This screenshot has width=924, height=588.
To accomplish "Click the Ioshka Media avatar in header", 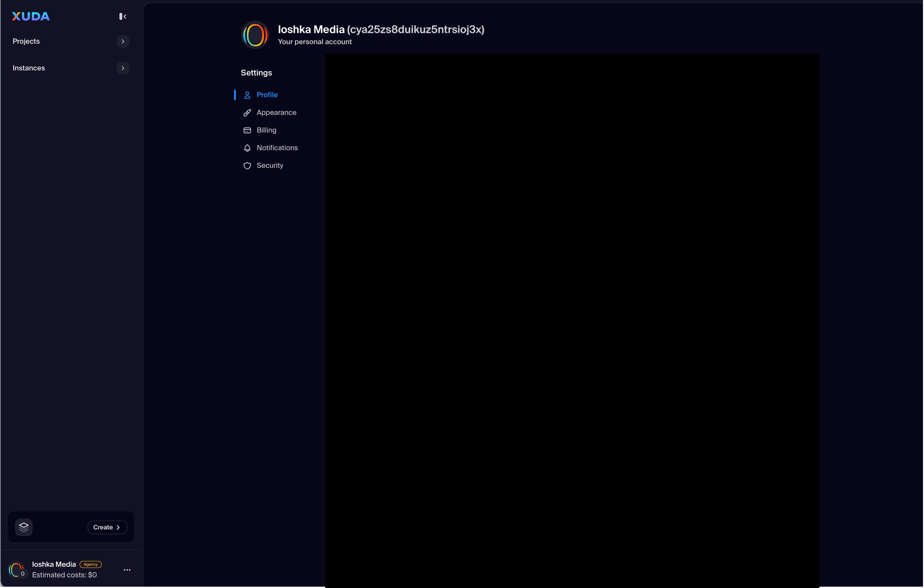I will pos(255,35).
